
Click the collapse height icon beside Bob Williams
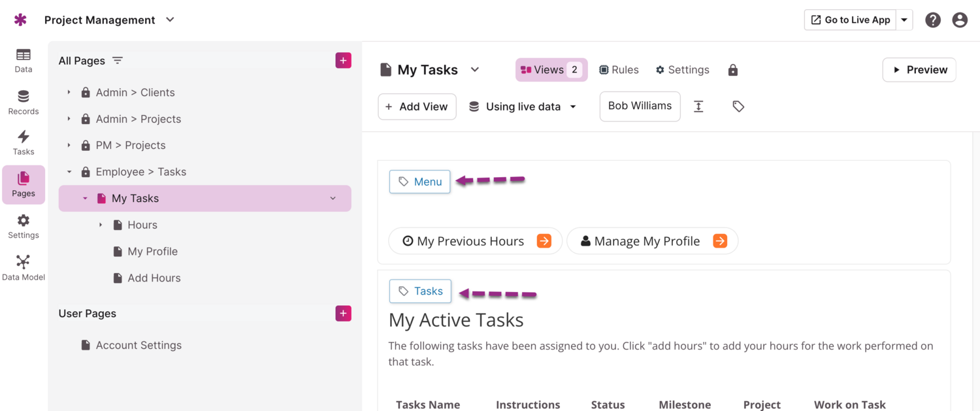[698, 107]
